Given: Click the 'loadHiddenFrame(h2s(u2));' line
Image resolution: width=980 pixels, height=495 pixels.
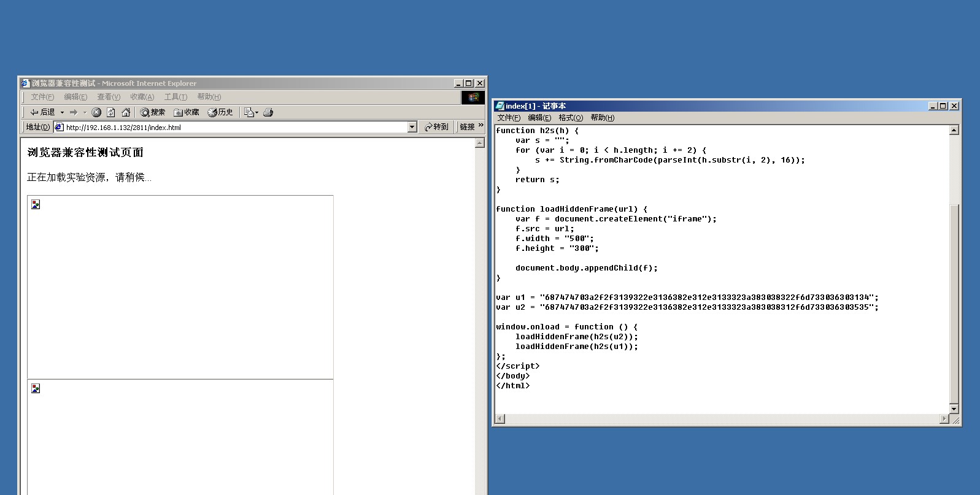Looking at the screenshot, I should click(x=577, y=337).
